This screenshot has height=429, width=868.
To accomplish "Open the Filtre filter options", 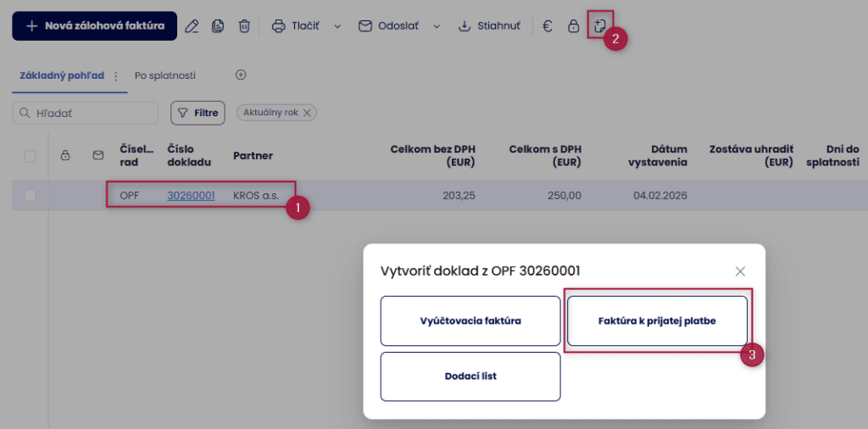I will coord(198,113).
